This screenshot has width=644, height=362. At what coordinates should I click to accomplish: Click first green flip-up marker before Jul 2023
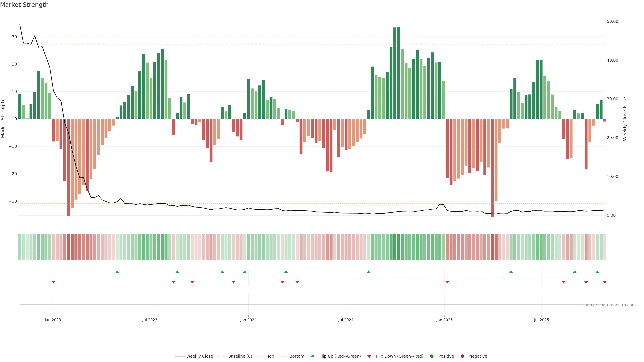tap(117, 272)
